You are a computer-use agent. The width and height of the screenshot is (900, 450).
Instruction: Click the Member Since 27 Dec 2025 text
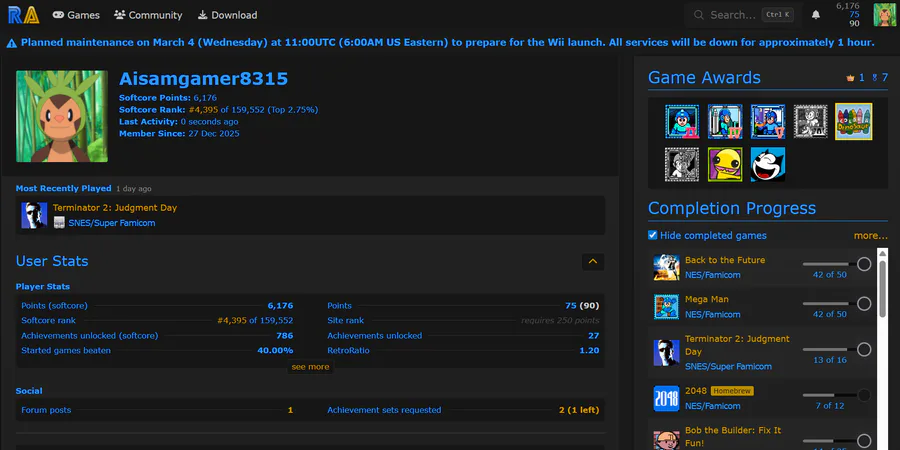click(x=179, y=134)
